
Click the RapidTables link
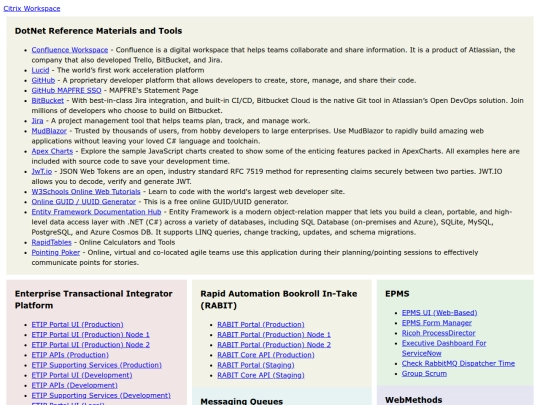point(51,242)
